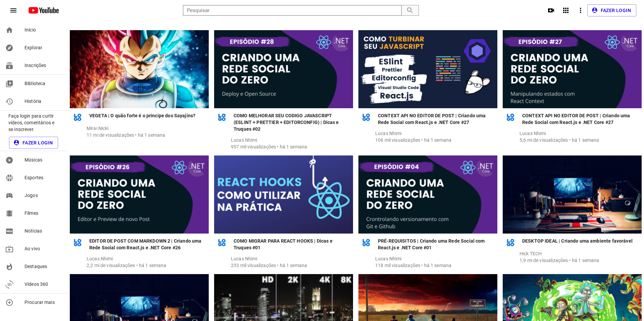Open React Hooks Como Utilizar thumbnail
Screen dimensions: 644x321
click(x=284, y=194)
